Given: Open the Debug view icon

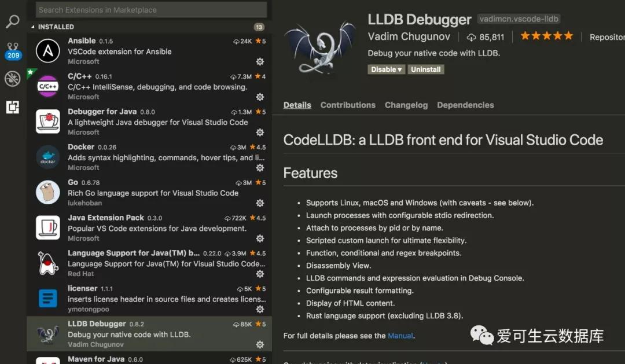Looking at the screenshot, I should [x=12, y=79].
